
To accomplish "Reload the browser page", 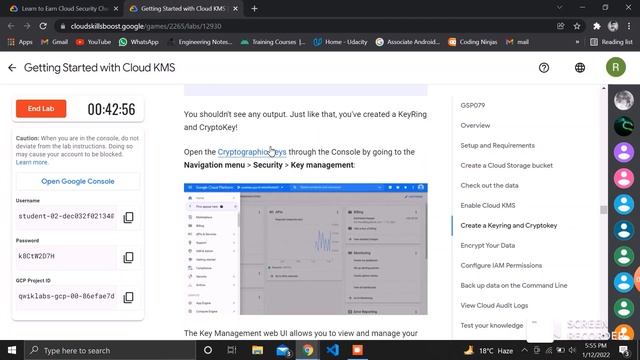I will [43, 26].
